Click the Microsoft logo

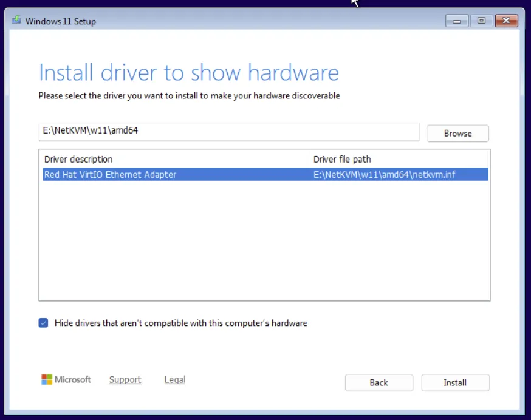tap(66, 379)
